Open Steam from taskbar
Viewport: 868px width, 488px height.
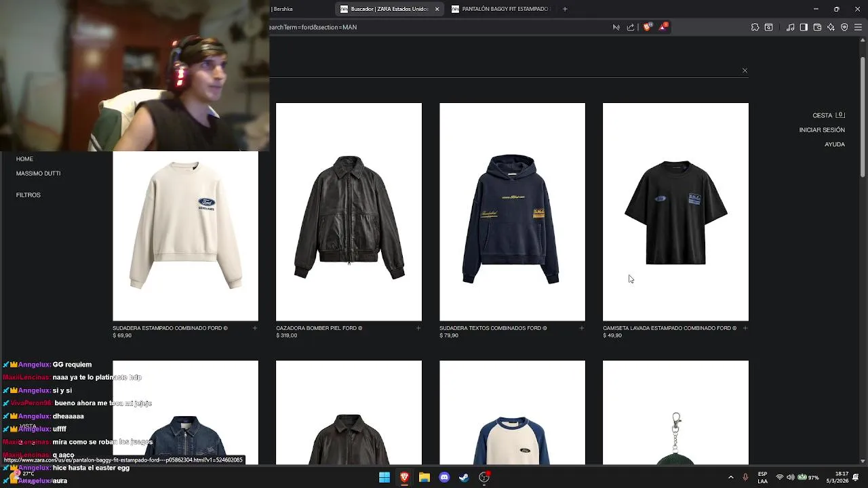click(x=464, y=477)
